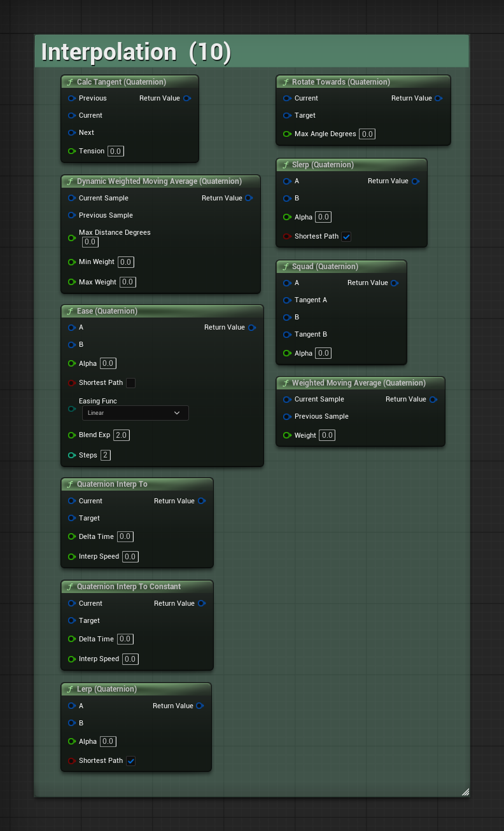Viewport: 504px width, 831px height.
Task: Click the Steps pin on Ease node
Action: (72, 455)
